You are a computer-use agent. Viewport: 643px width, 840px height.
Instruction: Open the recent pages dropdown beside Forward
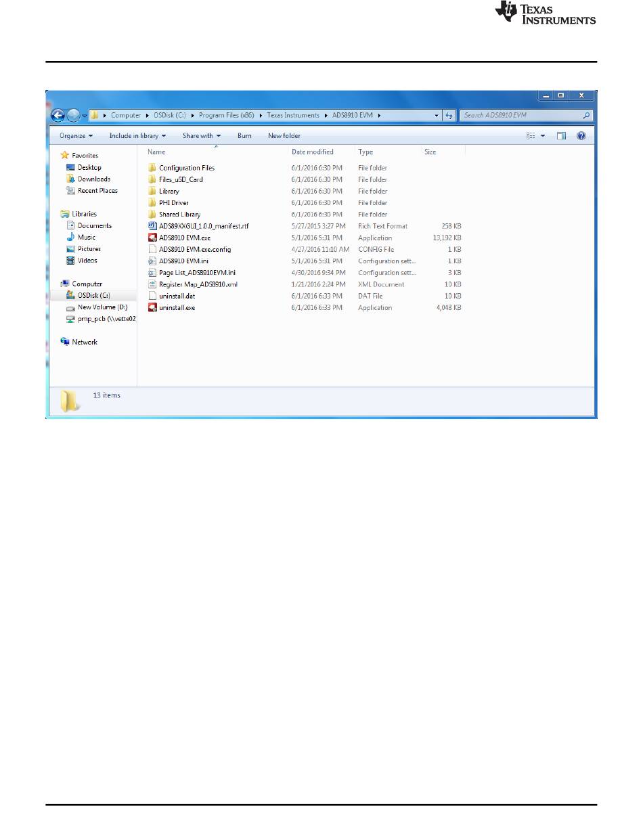coord(85,116)
